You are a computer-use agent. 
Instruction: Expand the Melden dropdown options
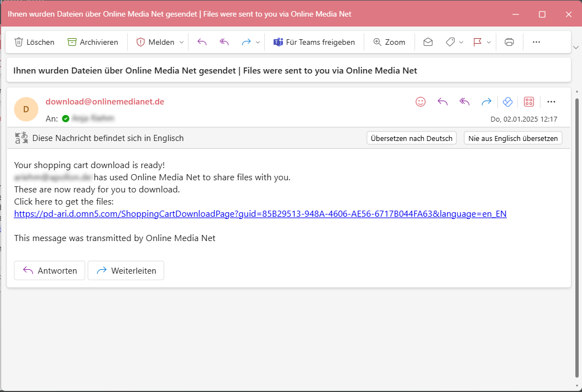click(181, 41)
